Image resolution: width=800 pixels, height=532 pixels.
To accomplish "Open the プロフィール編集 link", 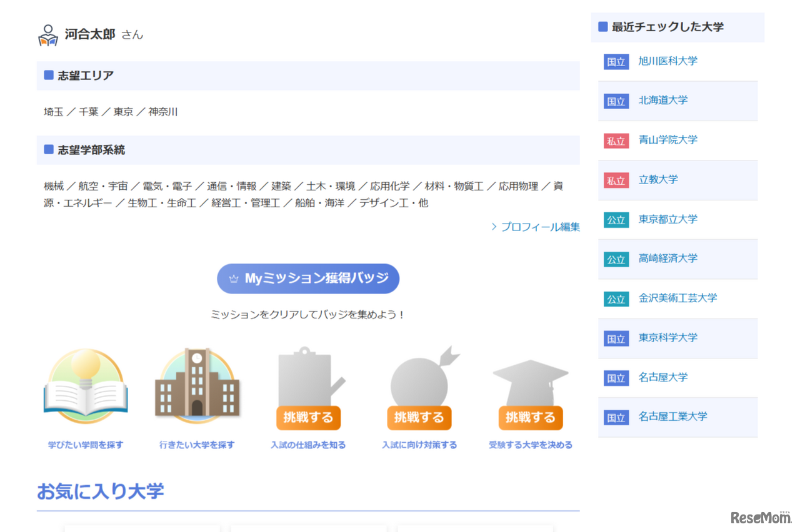I will click(540, 227).
